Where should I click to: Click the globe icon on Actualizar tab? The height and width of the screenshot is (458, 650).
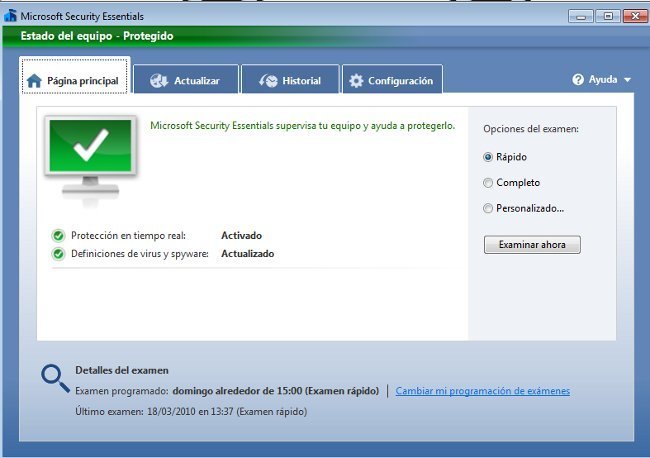[x=158, y=81]
